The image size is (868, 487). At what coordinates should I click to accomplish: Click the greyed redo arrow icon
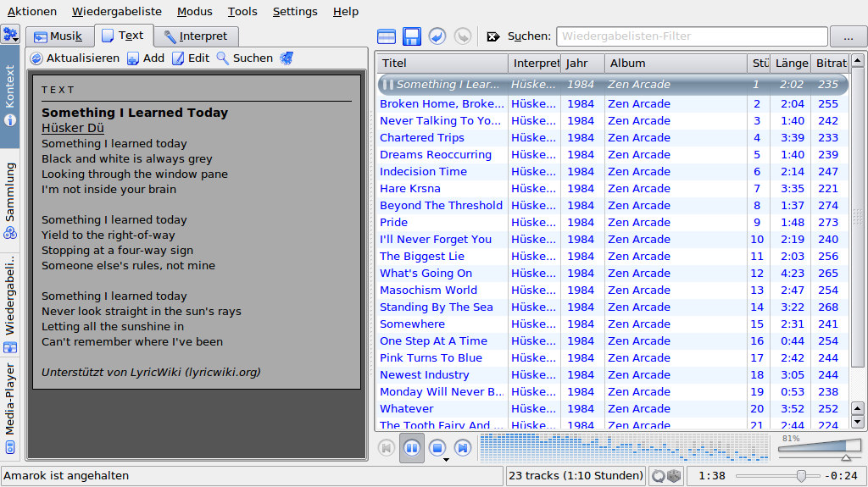(x=463, y=36)
